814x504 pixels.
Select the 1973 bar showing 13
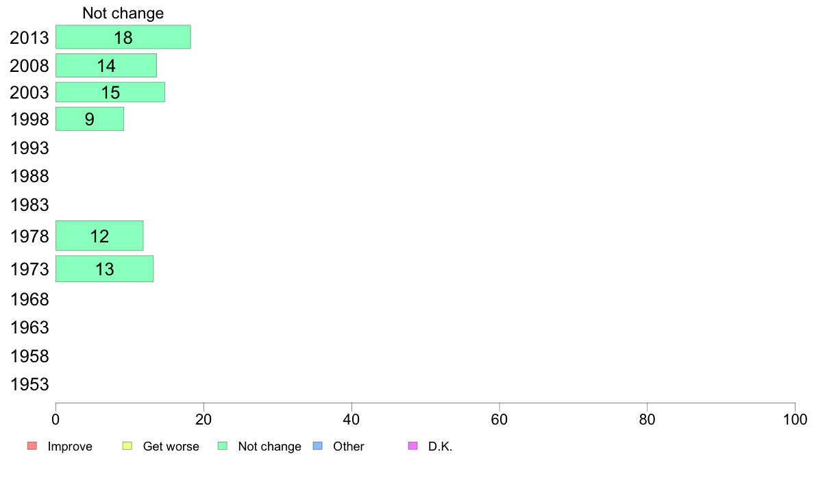[x=104, y=269]
